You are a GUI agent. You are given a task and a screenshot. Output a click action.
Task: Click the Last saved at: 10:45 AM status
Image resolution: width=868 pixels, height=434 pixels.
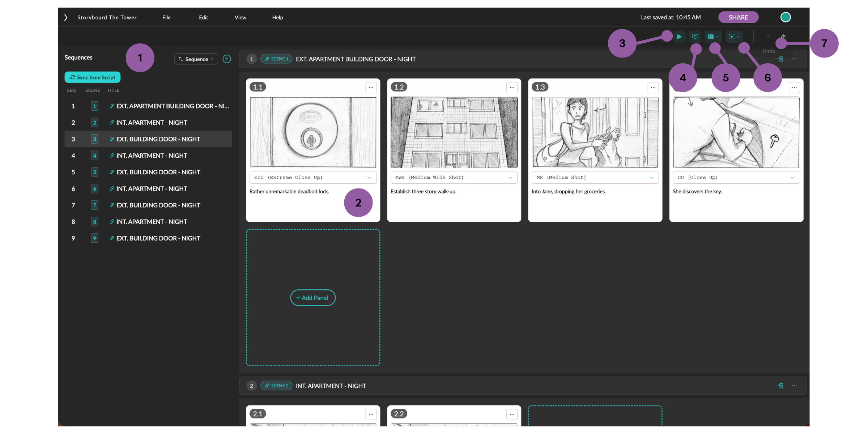[x=671, y=17]
